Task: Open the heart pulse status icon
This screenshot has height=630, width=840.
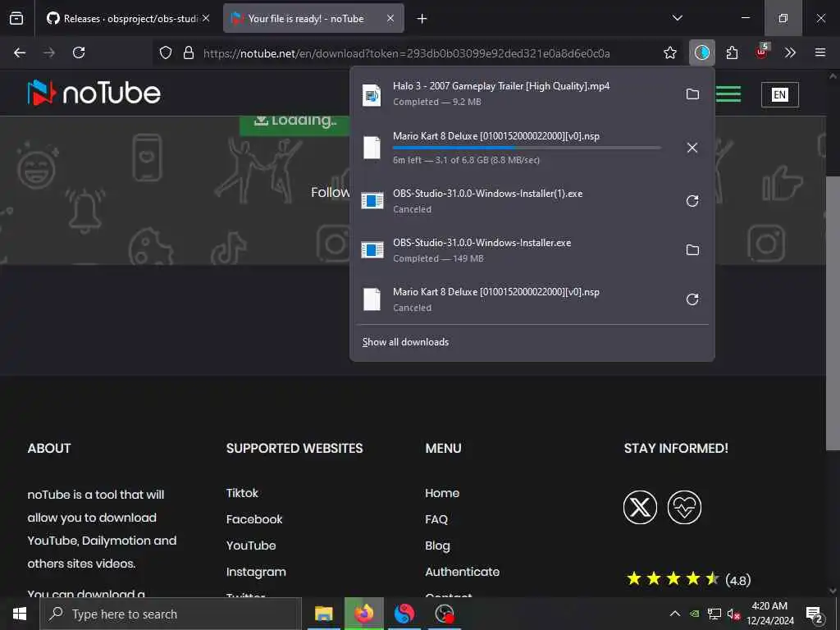Action: tap(684, 507)
